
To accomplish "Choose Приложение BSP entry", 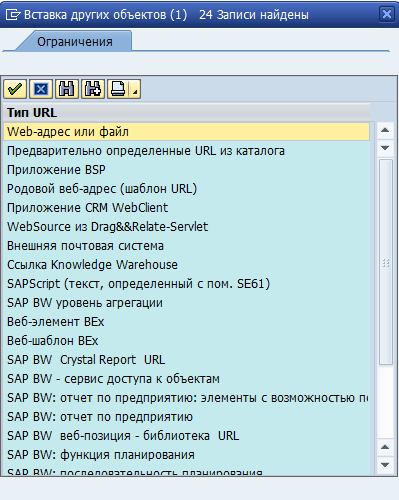I will pos(187,170).
